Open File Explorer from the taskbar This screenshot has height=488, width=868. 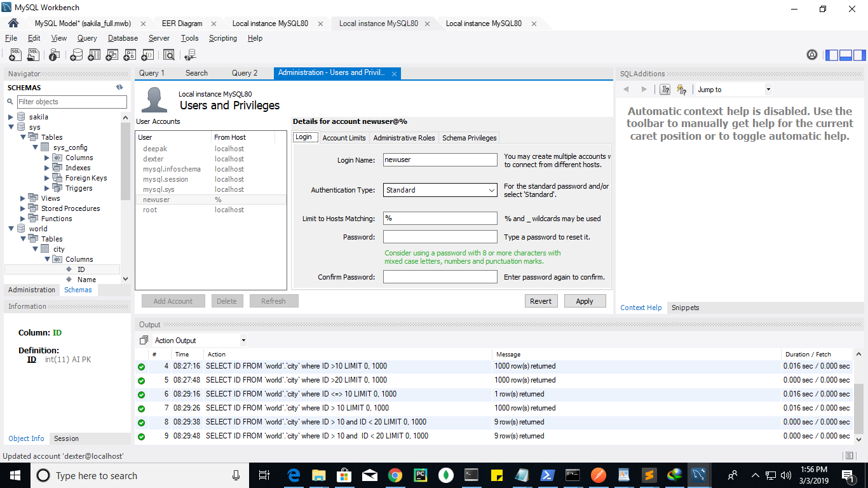pos(318,475)
